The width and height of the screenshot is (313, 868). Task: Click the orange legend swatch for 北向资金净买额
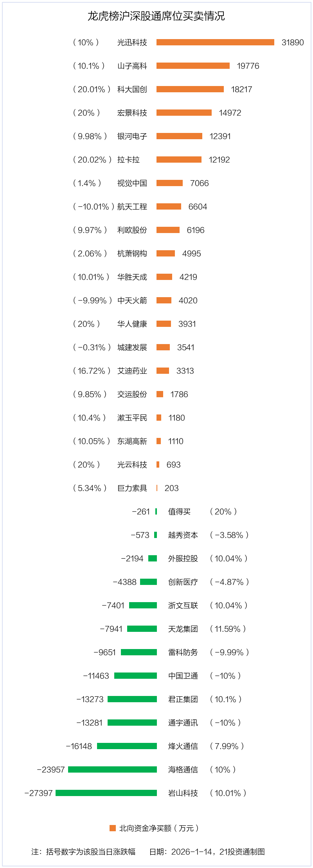click(x=113, y=828)
